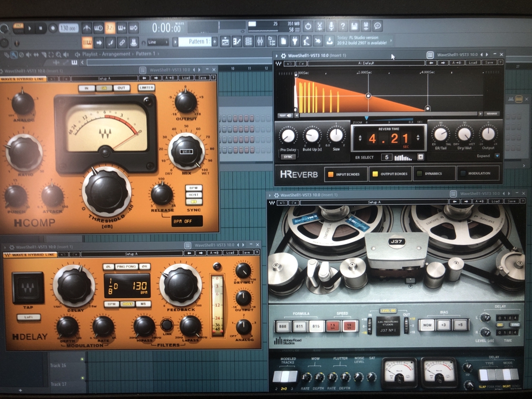Click the Save button in HDelay toolbar
Viewport: 532px width, 399px height.
pos(246,253)
